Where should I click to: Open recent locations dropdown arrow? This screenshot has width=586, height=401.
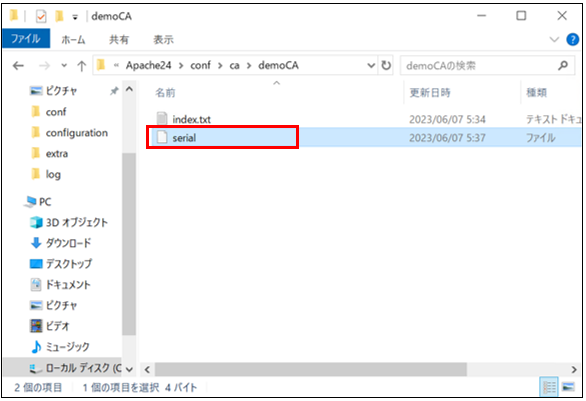coord(64,66)
